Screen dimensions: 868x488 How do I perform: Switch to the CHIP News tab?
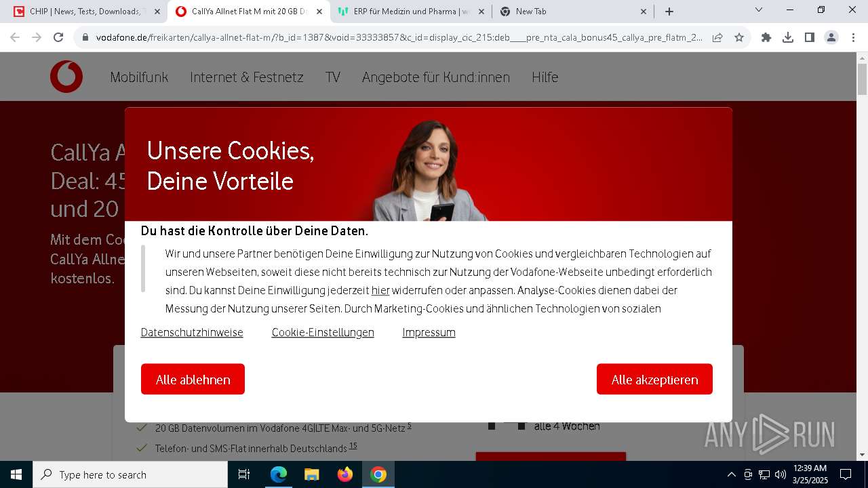tap(85, 12)
